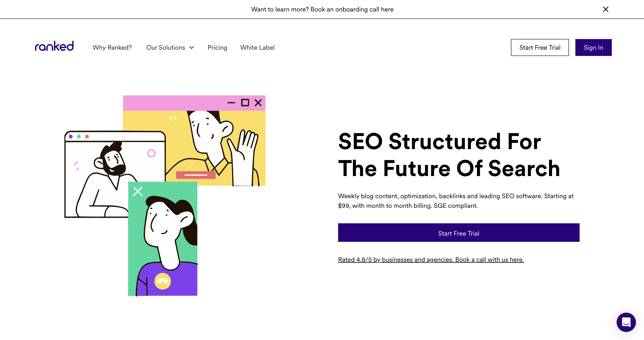Screen dimensions: 644x340
Task: Click the bearded man illustration window
Action: point(115,174)
